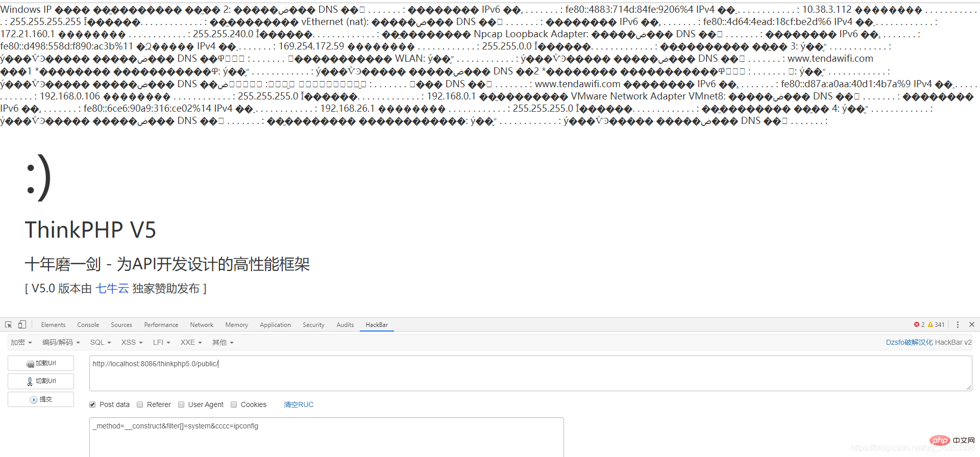Image resolution: width=980 pixels, height=457 pixels.
Task: Open DevTools three-dot customize menu
Action: click(x=958, y=324)
